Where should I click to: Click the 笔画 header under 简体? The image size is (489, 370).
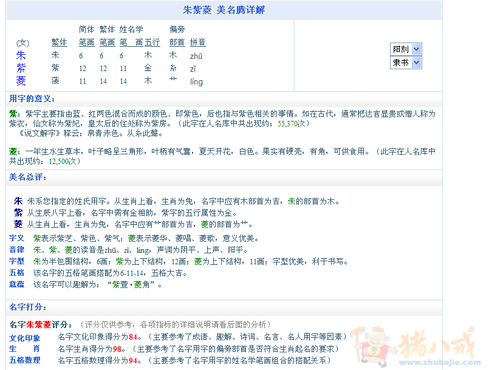pos(87,42)
